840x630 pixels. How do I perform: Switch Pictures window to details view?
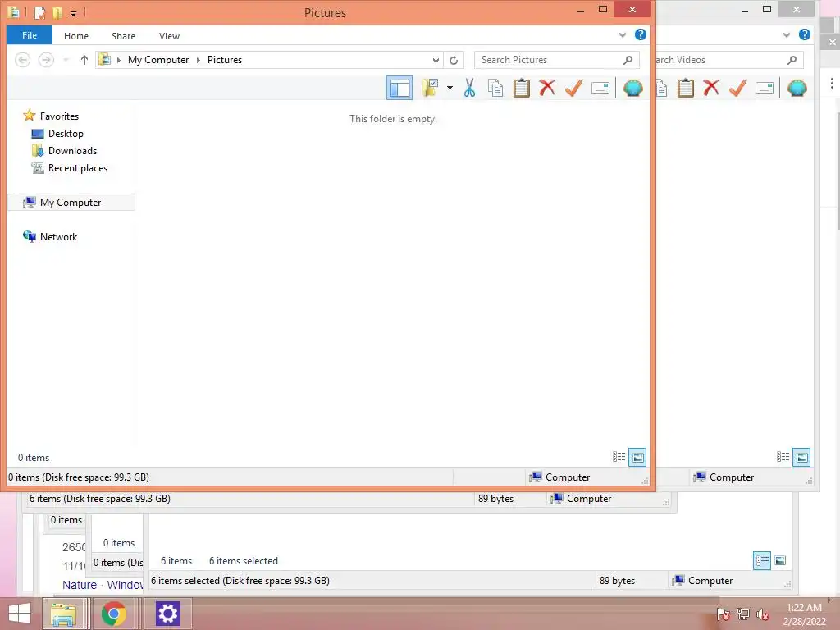pyautogui.click(x=619, y=457)
